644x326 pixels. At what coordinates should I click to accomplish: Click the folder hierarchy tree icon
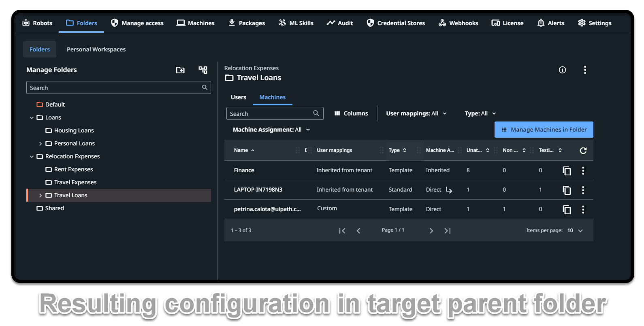[x=203, y=70]
